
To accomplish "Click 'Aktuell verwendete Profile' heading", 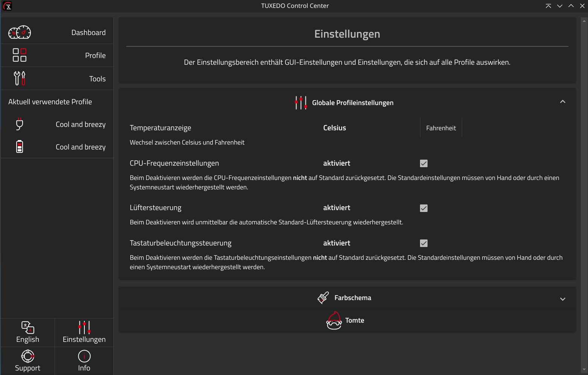I will (x=50, y=102).
